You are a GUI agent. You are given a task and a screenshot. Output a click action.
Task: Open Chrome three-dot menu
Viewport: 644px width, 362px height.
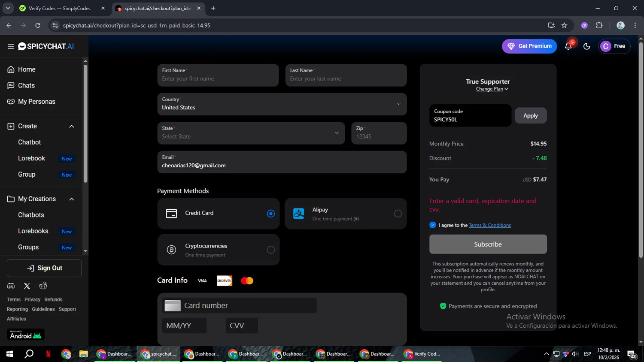click(635, 25)
